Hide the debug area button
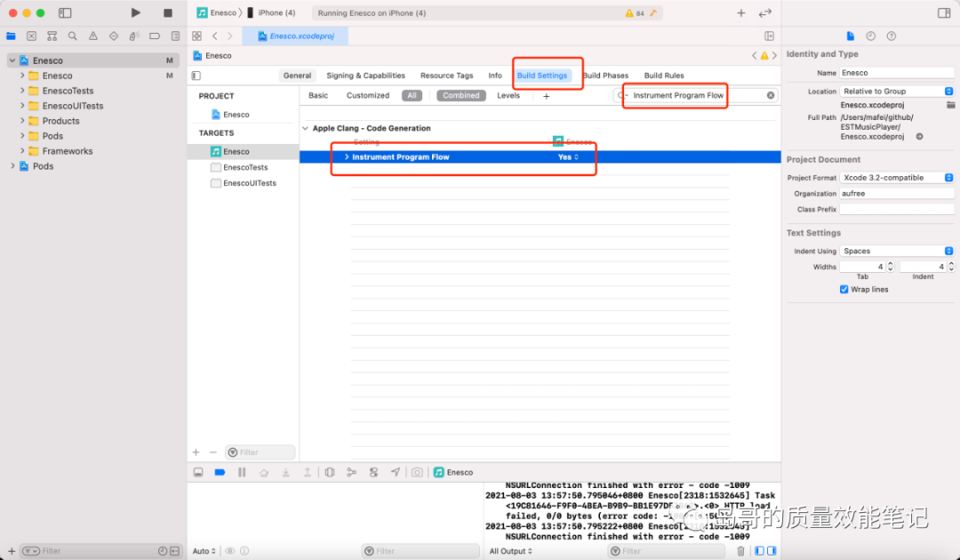Viewport: 960px width, 560px height. click(198, 473)
